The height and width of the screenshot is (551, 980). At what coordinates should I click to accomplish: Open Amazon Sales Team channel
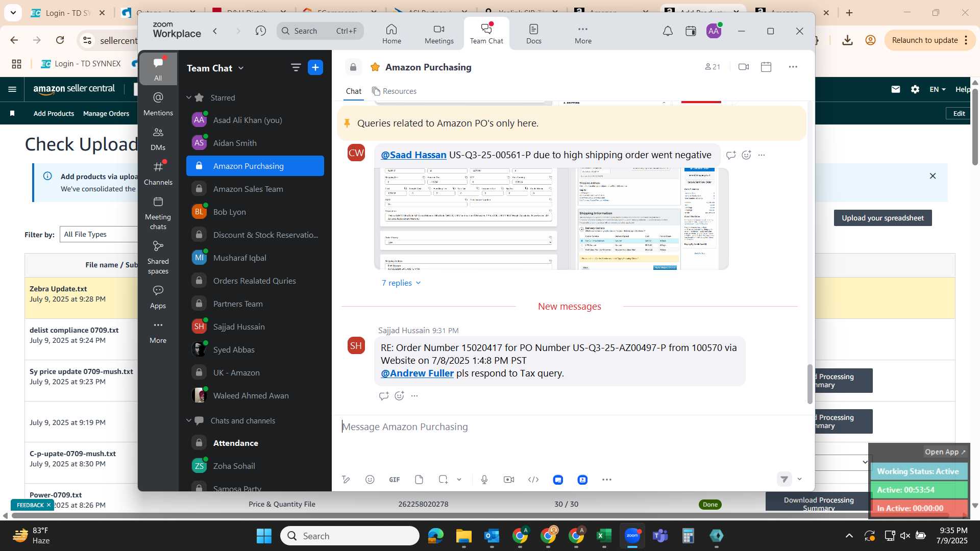[255, 189]
